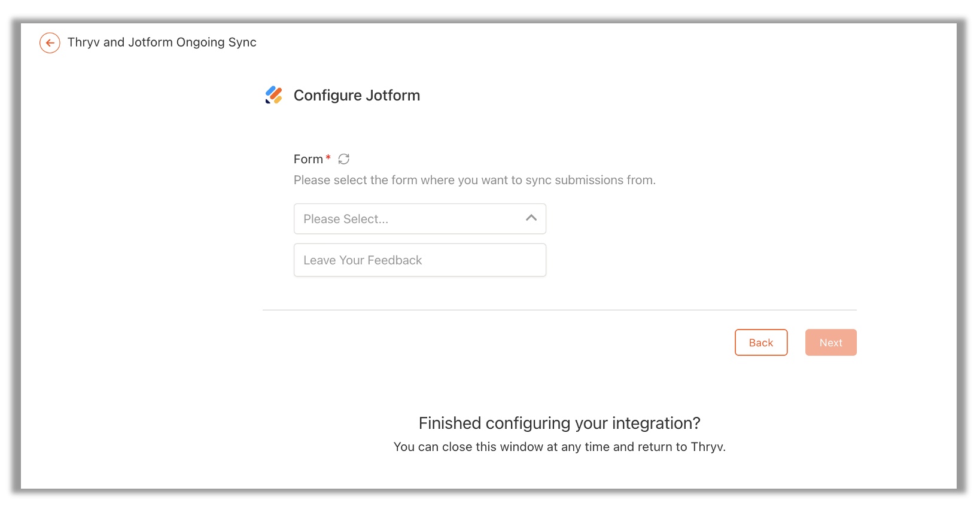Open the Please Select form dropdown

(x=420, y=219)
